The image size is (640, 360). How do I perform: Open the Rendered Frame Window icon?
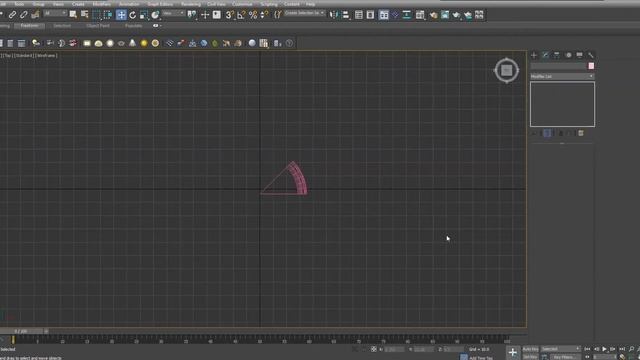(445, 15)
